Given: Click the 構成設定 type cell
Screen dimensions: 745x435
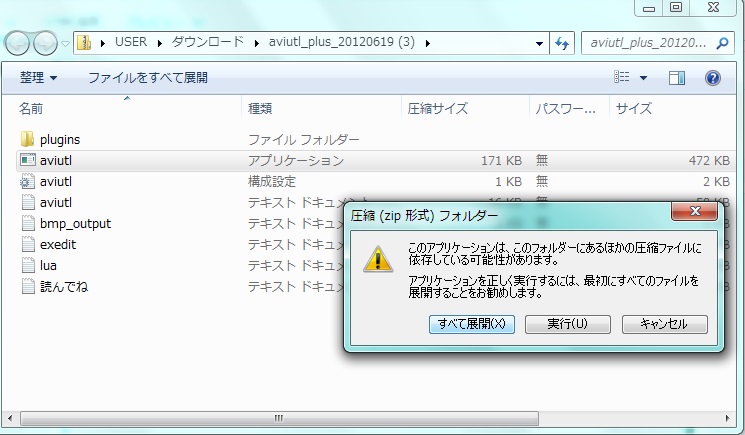Looking at the screenshot, I should pyautogui.click(x=272, y=181).
